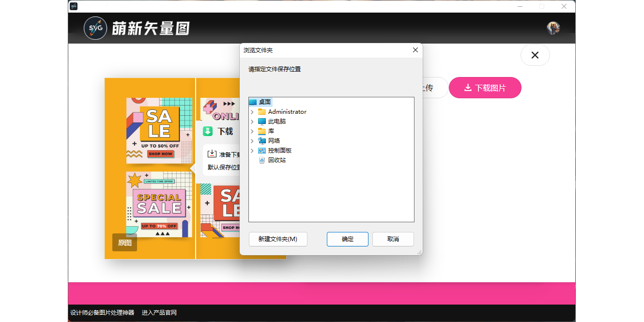Click the green 下载 download icon
This screenshot has width=644, height=322.
pos(208,131)
